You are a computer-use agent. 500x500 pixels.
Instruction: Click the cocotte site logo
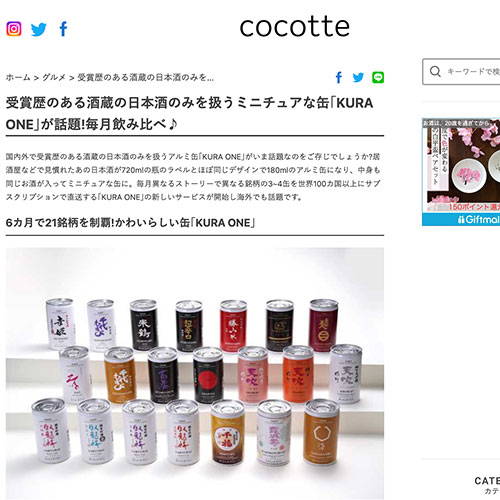click(295, 27)
